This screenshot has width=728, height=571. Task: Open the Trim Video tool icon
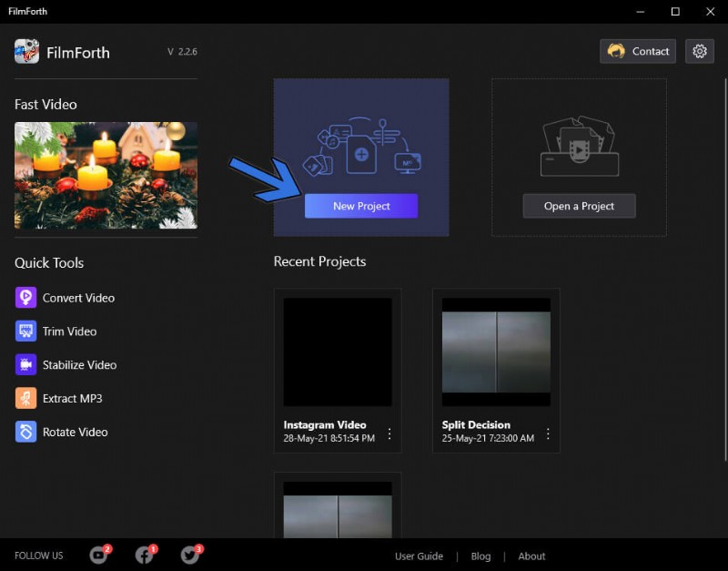[x=26, y=331]
